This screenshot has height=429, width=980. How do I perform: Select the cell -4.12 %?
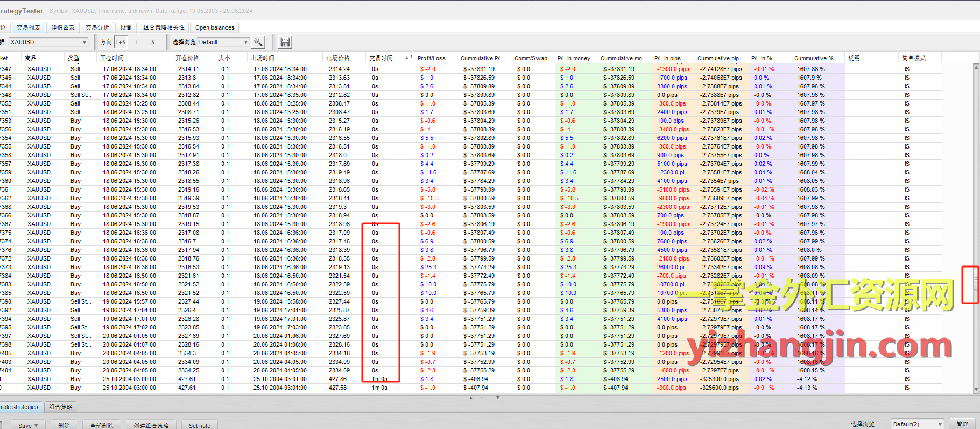tap(807, 379)
